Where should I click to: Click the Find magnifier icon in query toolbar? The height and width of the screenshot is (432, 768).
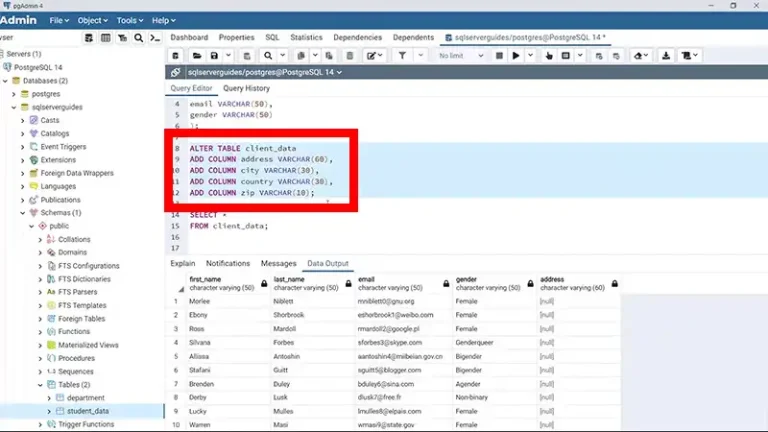pyautogui.click(x=268, y=56)
